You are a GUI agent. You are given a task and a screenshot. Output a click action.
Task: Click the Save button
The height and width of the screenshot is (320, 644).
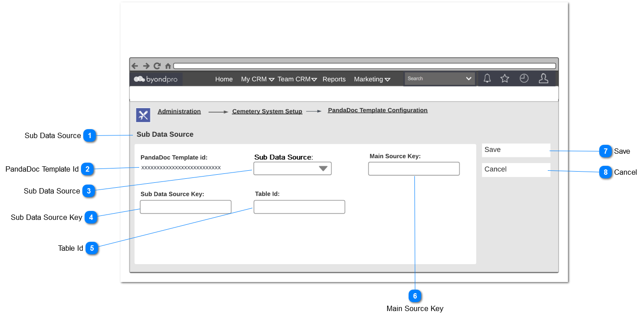click(x=516, y=150)
